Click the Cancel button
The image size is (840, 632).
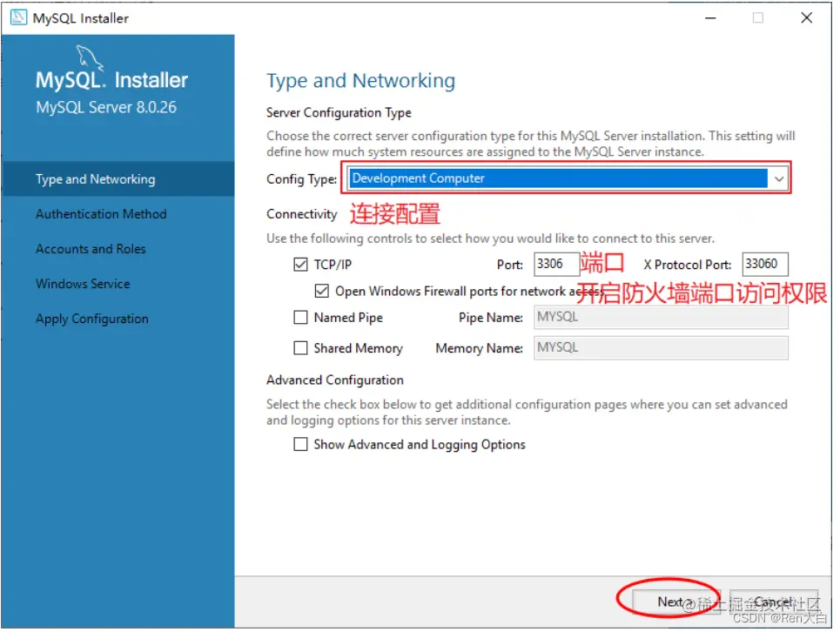pyautogui.click(x=774, y=602)
